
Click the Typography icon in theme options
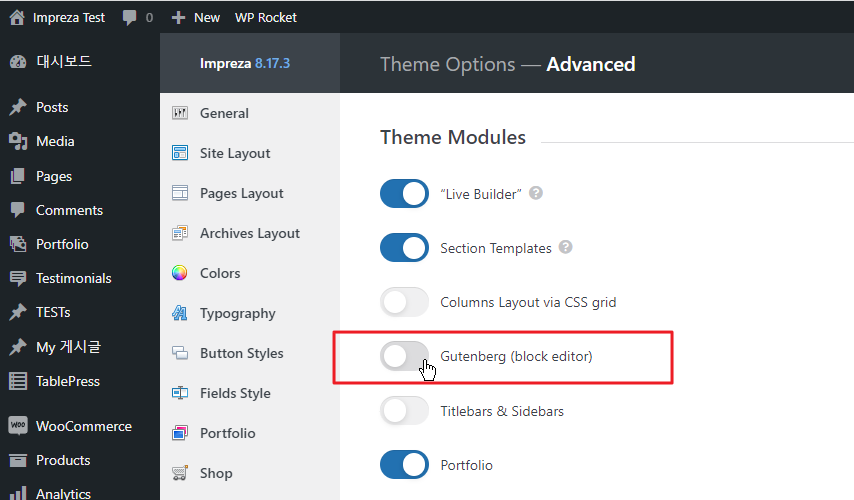pyautogui.click(x=180, y=313)
